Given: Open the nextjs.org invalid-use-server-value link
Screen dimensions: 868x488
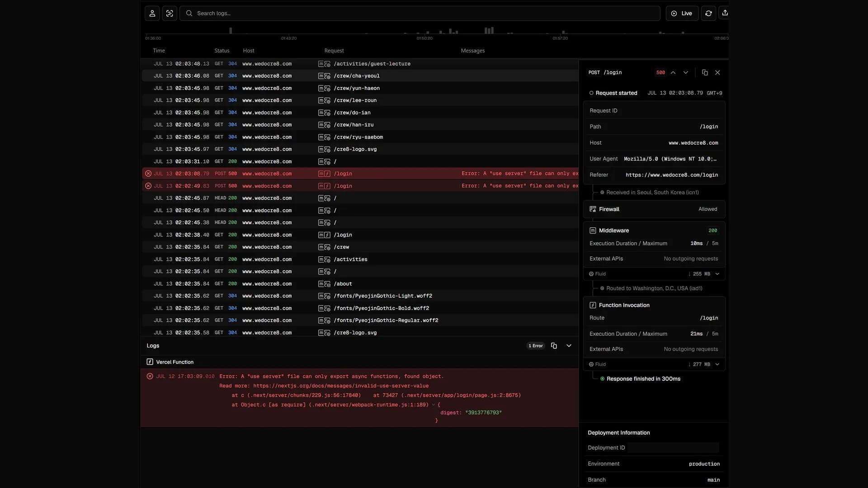Looking at the screenshot, I should tap(341, 386).
